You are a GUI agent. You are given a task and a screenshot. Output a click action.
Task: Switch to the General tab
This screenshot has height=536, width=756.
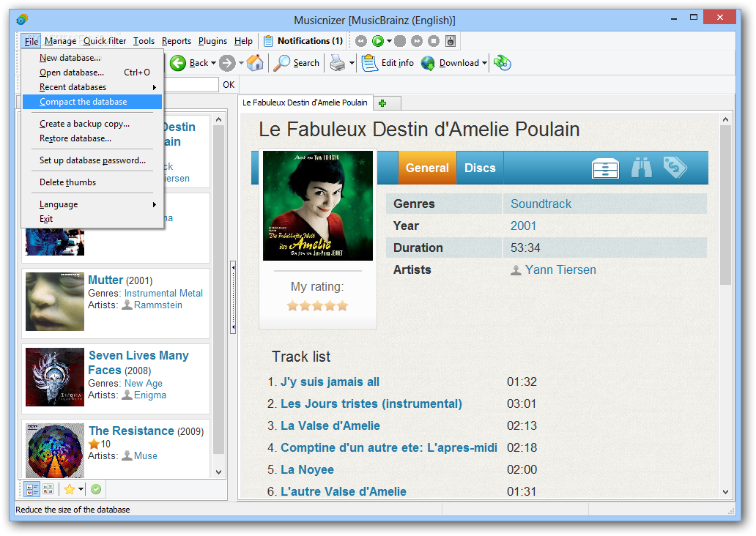[x=427, y=168]
